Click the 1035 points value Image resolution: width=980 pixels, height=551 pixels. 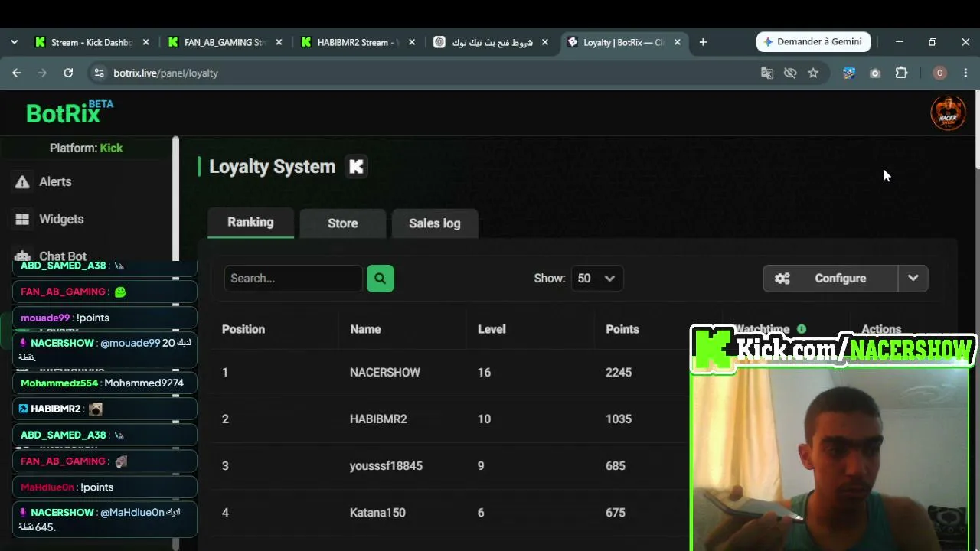click(619, 419)
